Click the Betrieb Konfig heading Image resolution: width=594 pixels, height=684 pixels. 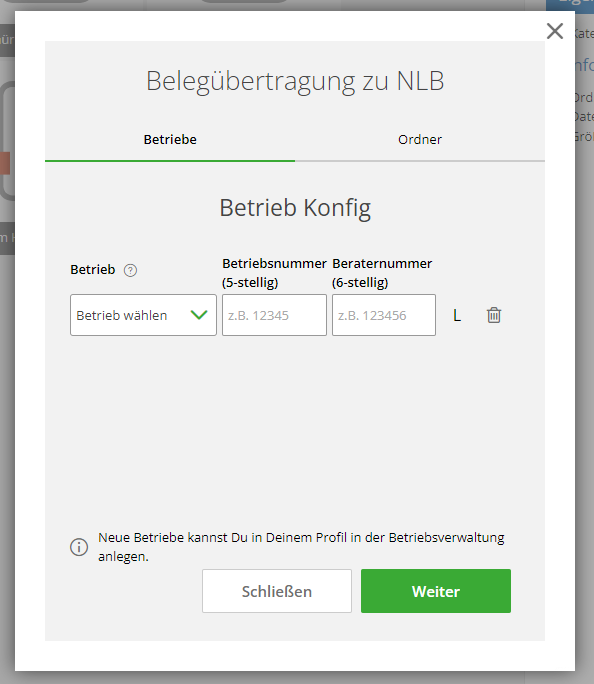coord(295,208)
